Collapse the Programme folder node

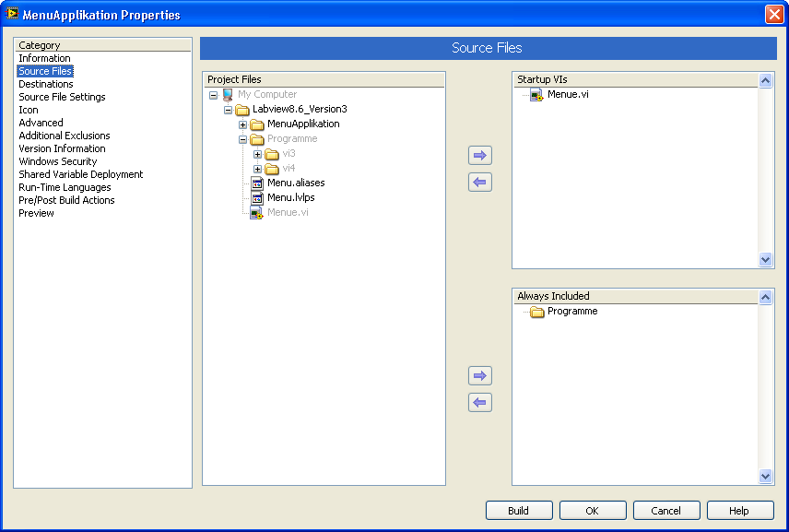coord(242,139)
